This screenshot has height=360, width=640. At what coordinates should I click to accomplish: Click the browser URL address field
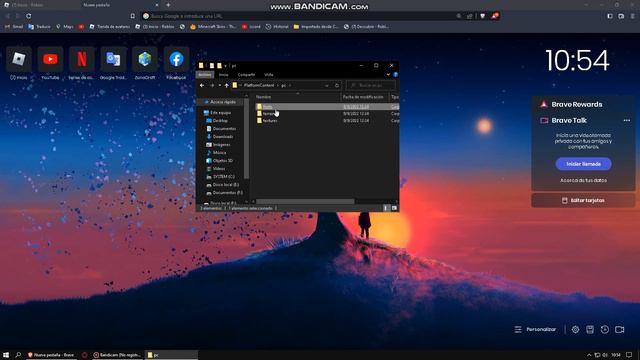302,16
